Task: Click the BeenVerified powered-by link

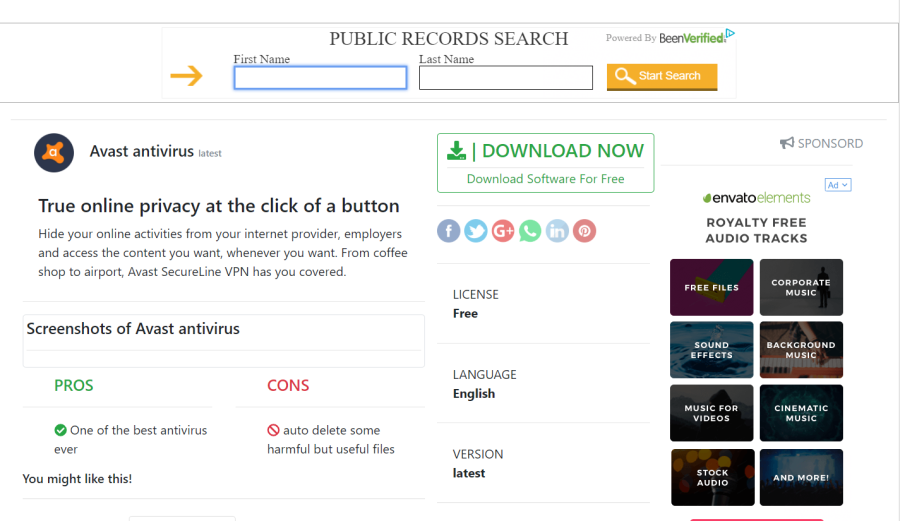Action: click(x=665, y=38)
